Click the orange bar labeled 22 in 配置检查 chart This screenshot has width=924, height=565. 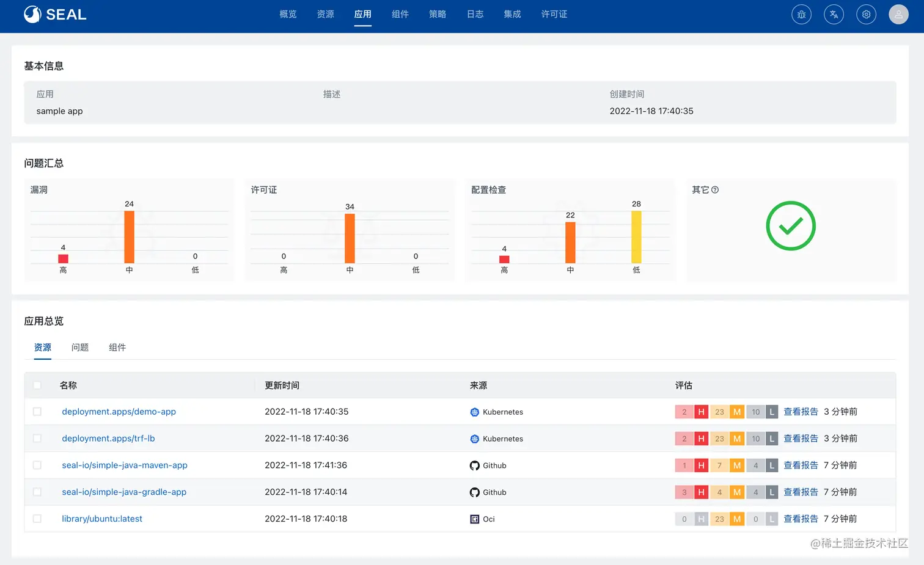point(570,242)
